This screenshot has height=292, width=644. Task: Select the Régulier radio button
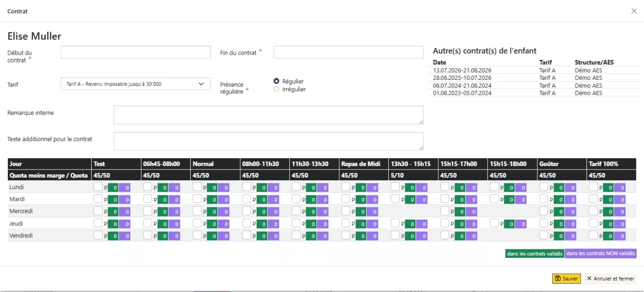(276, 81)
